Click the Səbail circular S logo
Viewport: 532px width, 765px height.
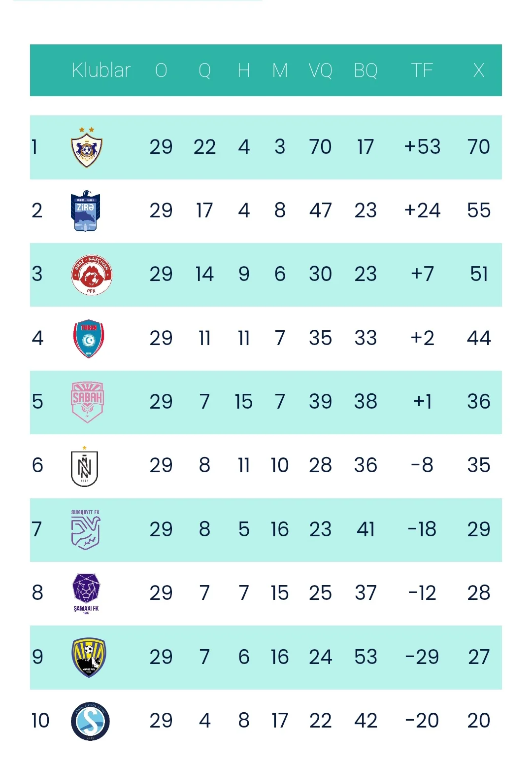[90, 721]
